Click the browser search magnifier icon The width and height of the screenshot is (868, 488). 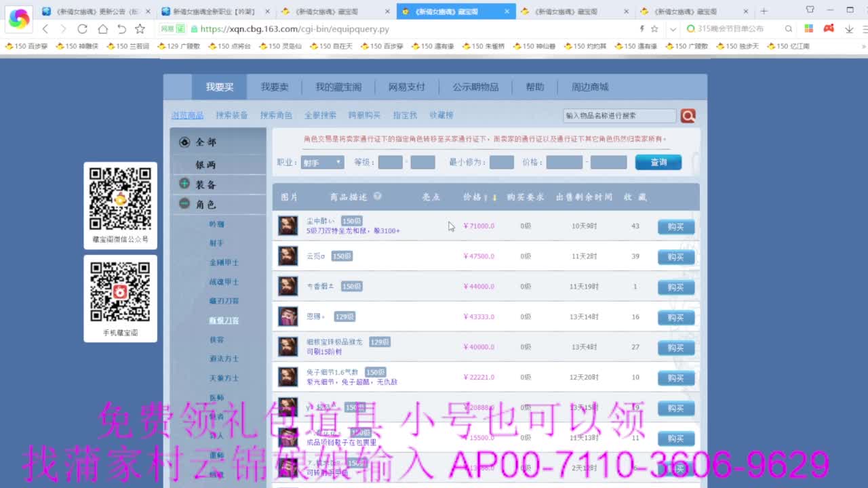coord(789,29)
